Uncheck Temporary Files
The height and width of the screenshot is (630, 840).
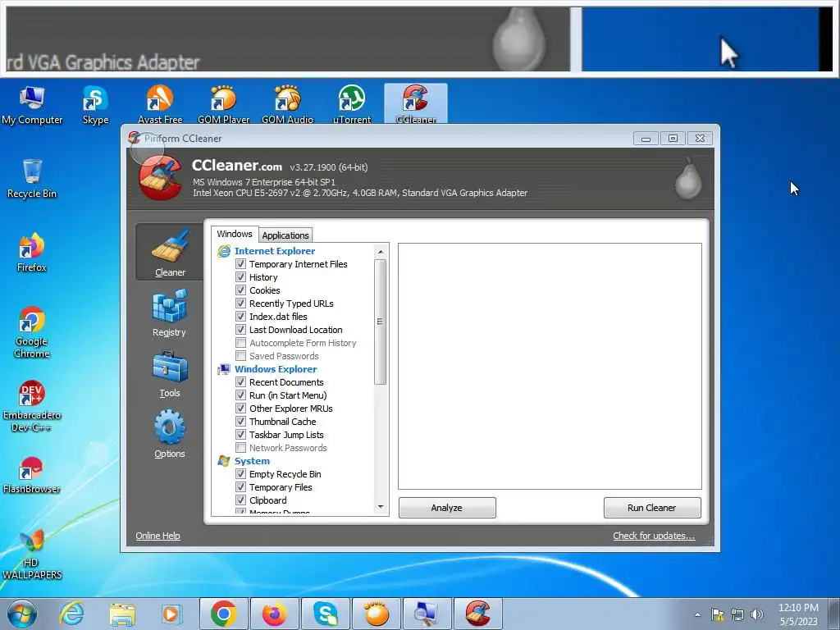[x=241, y=487]
